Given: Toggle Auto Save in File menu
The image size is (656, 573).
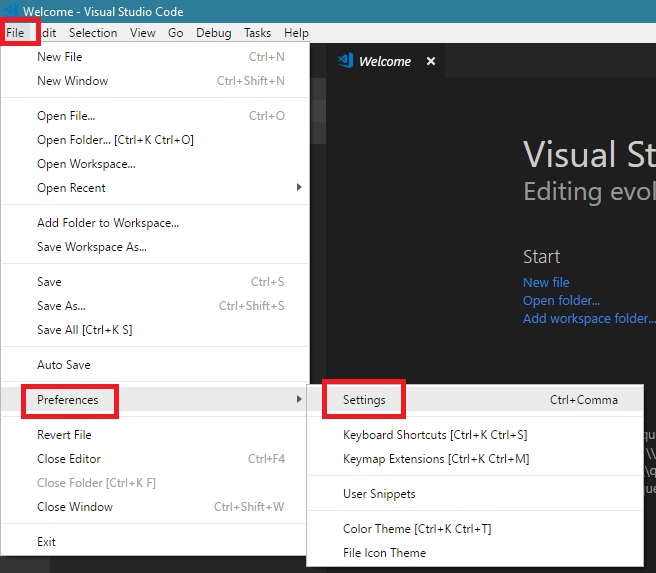Looking at the screenshot, I should [64, 365].
